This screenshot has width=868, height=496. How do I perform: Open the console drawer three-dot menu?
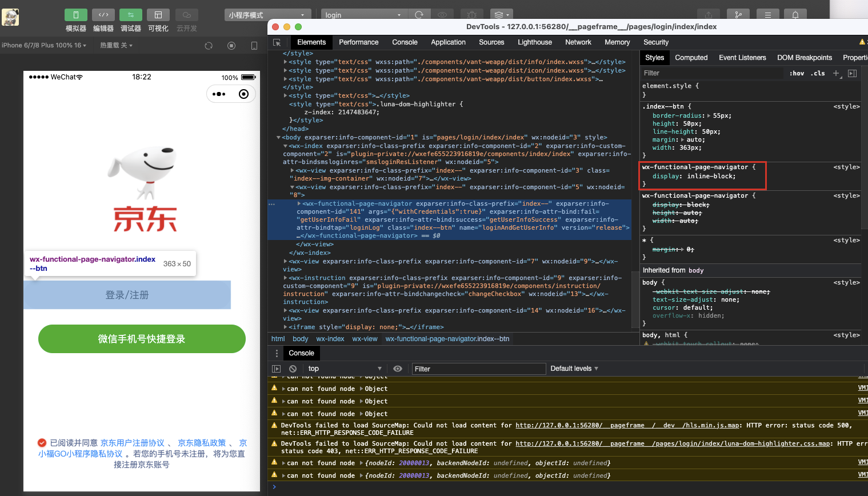277,353
